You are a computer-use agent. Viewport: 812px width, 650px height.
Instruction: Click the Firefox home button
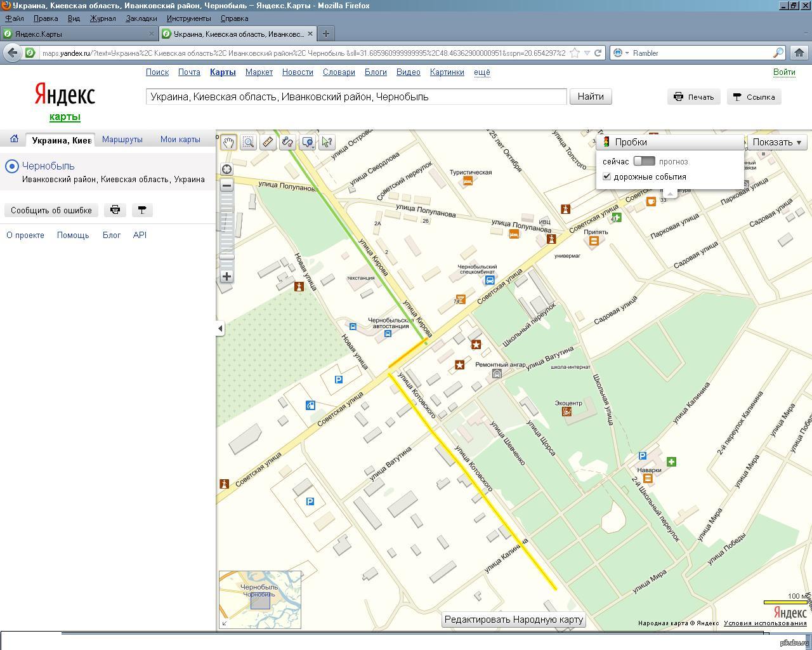click(x=799, y=53)
